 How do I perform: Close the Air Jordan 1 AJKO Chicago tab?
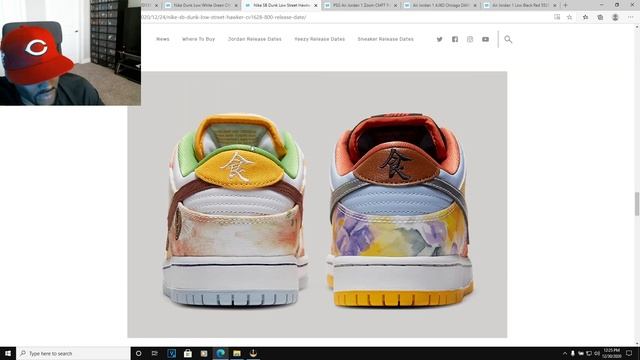475,5
